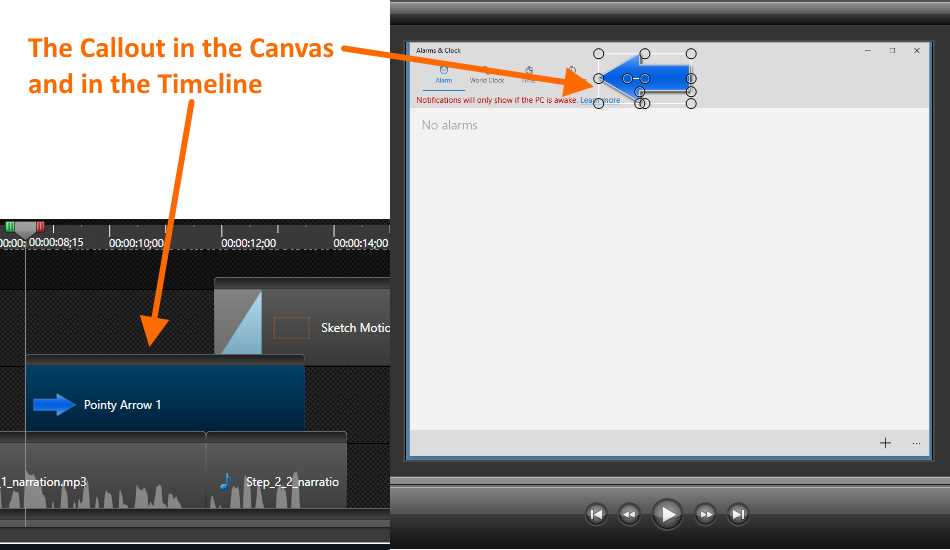Click the Alarms & Clock window title

click(x=438, y=51)
